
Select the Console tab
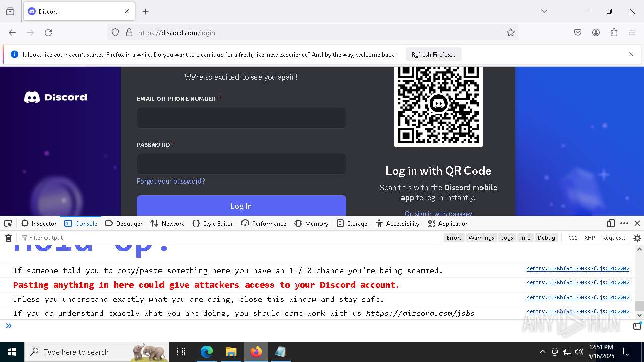pos(80,223)
